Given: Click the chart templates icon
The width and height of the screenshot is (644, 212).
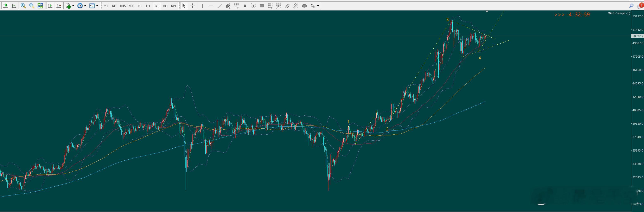Looking at the screenshot, I should click(92, 6).
